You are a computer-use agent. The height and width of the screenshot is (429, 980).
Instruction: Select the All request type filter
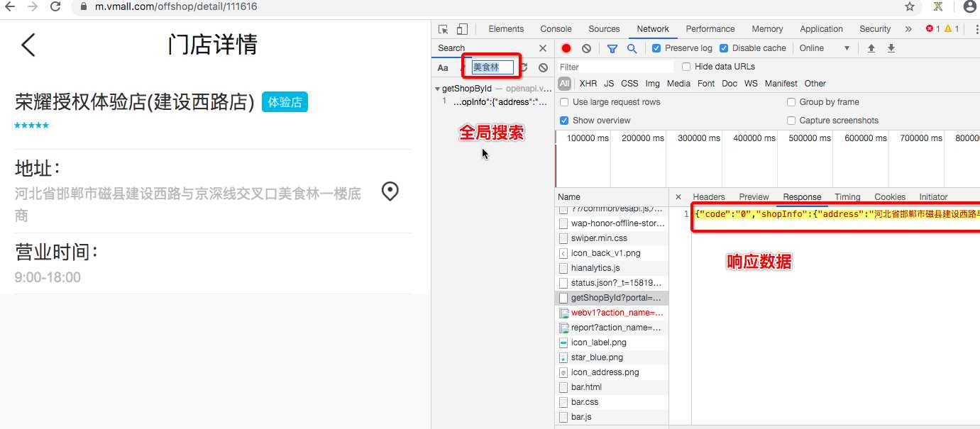coord(564,84)
